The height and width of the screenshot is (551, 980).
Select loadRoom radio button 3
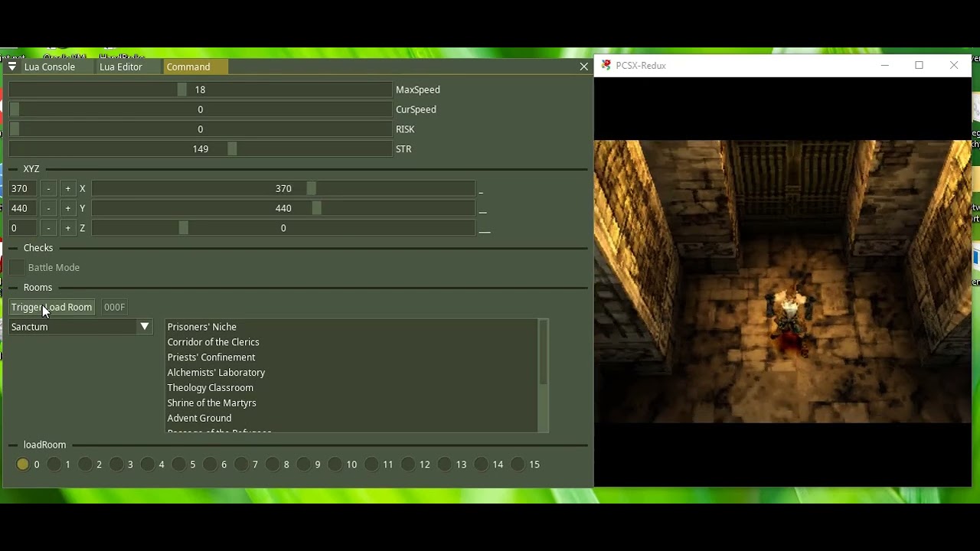pyautogui.click(x=116, y=465)
